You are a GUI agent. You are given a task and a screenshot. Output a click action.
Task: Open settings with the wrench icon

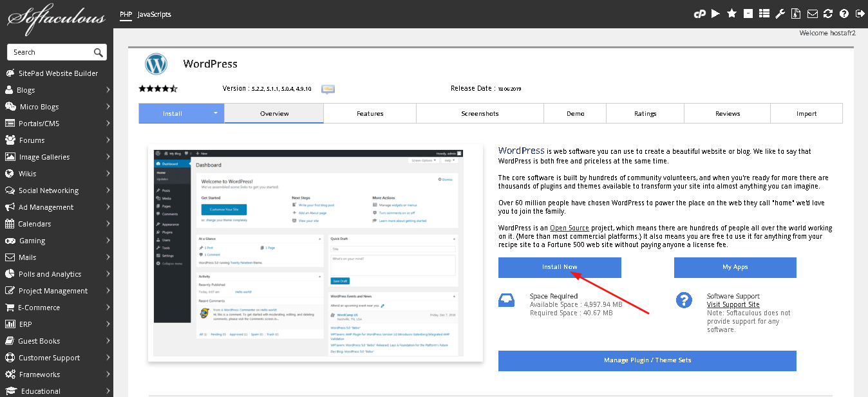[x=780, y=14]
